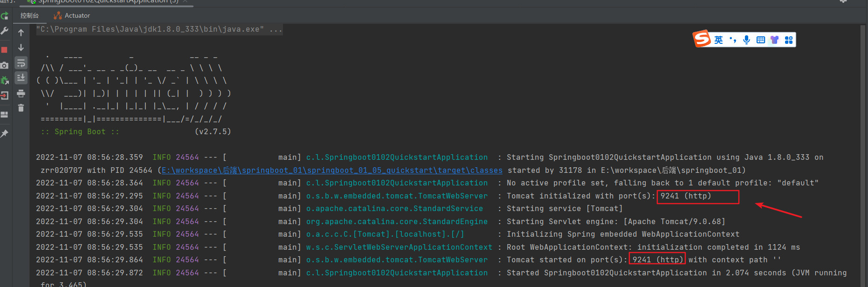The height and width of the screenshot is (287, 868).
Task: Toggle Sogou punctuation mode
Action: click(733, 40)
